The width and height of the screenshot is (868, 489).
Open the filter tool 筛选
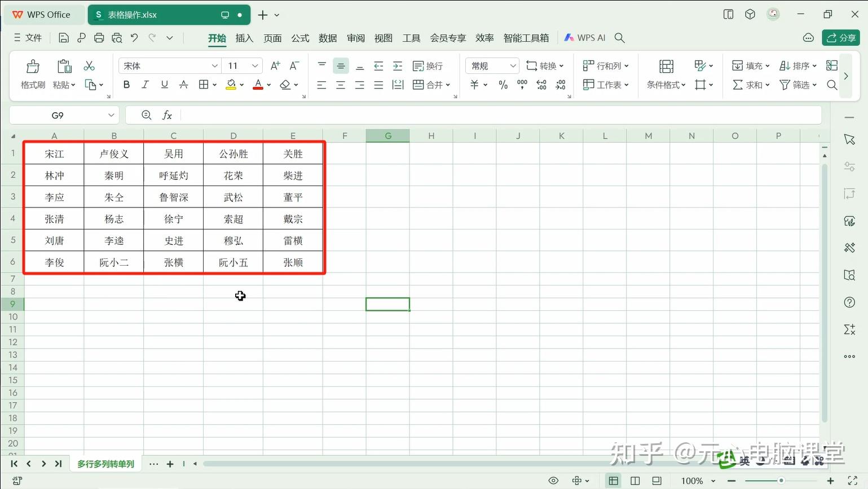797,85
